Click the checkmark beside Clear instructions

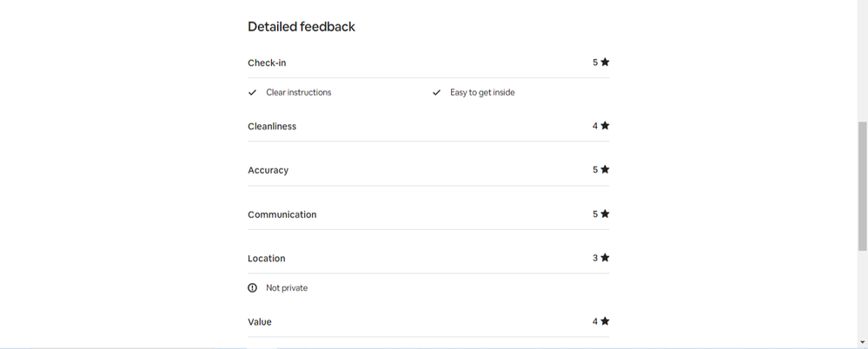[x=253, y=93]
